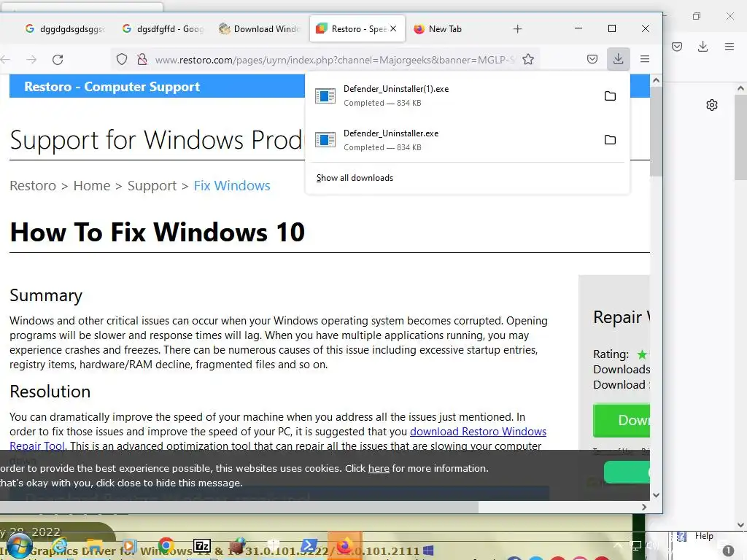The height and width of the screenshot is (560, 747).
Task: Open the Defender_Uninstaller.exe download entry
Action: tap(452, 140)
